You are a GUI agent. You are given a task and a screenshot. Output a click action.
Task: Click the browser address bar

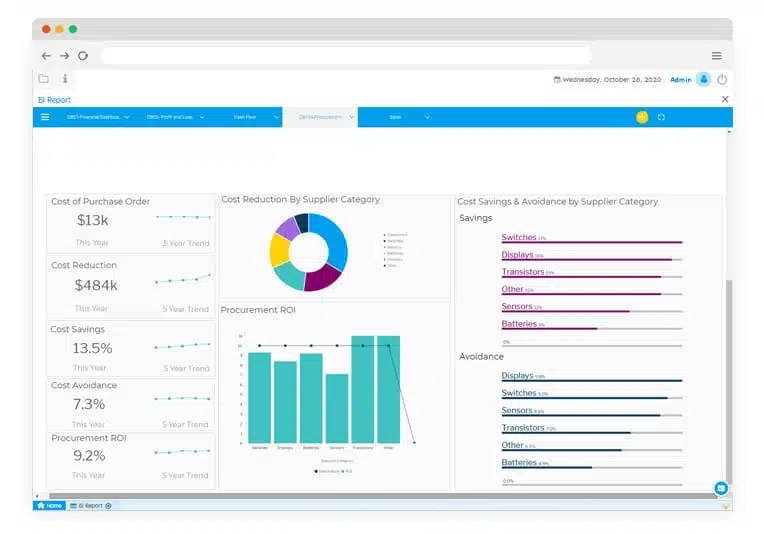(x=346, y=56)
